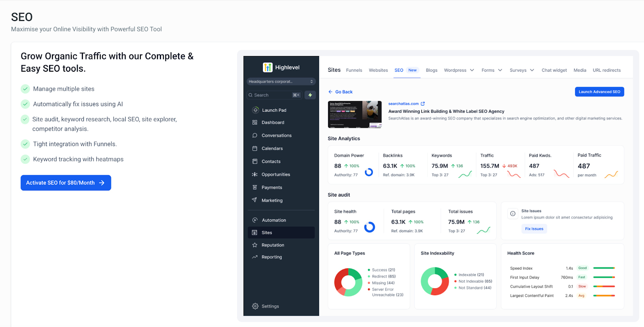This screenshot has width=644, height=327.
Task: Click the Fix Issues button
Action: click(x=534, y=229)
